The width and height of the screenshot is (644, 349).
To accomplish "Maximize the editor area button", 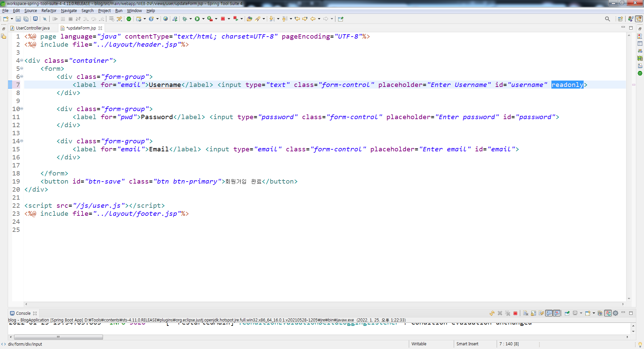I will pyautogui.click(x=631, y=28).
